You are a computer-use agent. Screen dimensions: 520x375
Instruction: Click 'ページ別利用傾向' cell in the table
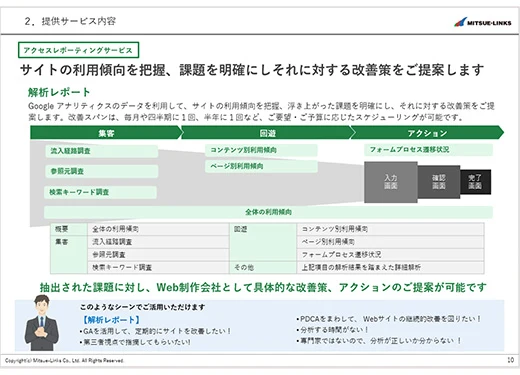coord(390,242)
